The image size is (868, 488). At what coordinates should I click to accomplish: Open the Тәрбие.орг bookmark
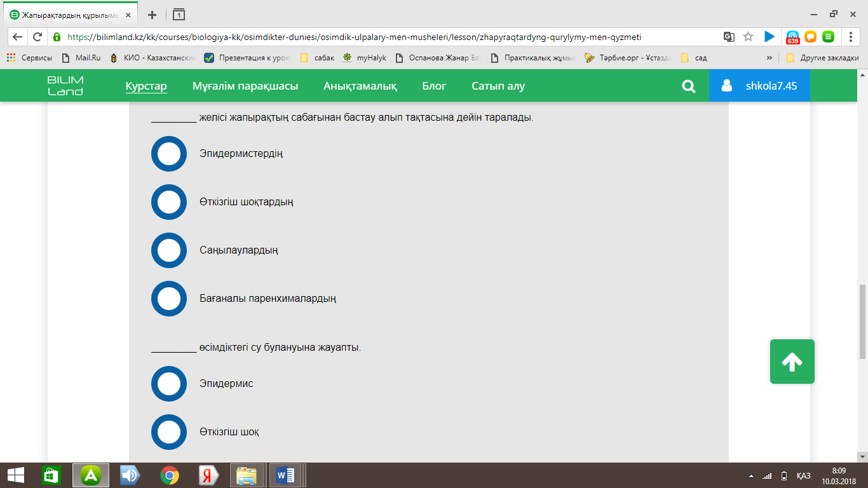tap(628, 58)
